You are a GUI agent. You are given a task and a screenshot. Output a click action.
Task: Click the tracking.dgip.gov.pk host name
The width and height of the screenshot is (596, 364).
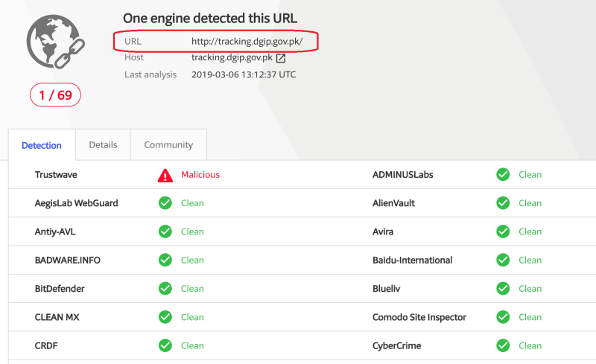[232, 58]
